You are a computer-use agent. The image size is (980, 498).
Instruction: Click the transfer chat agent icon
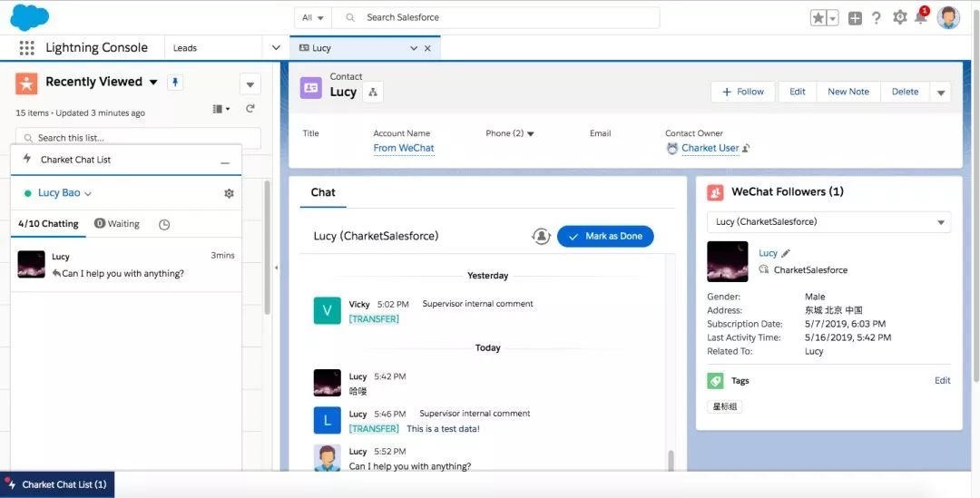click(541, 236)
